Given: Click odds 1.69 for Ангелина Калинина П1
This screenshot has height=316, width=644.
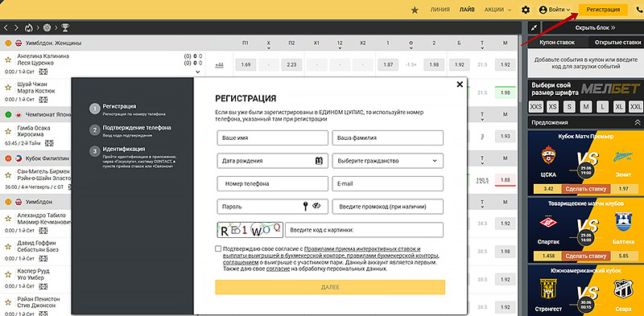Looking at the screenshot, I should [x=246, y=65].
